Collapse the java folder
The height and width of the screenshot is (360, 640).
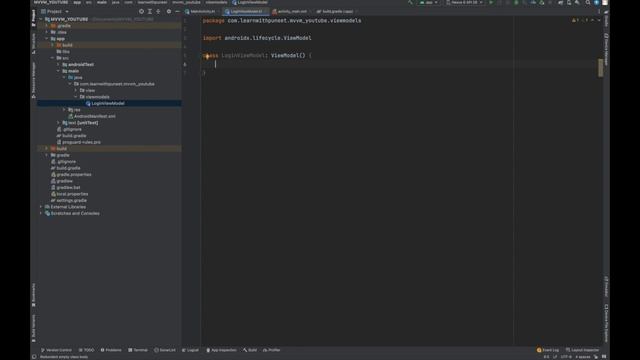coord(64,78)
